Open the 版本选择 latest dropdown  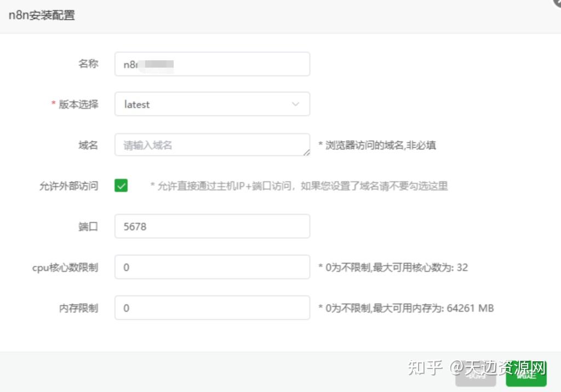tap(212, 104)
